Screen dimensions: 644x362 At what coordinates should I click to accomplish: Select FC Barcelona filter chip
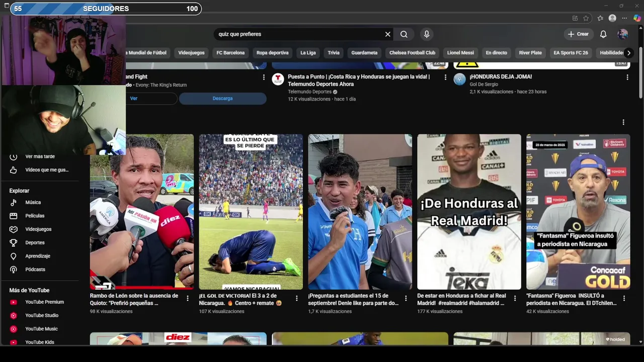[x=230, y=53]
